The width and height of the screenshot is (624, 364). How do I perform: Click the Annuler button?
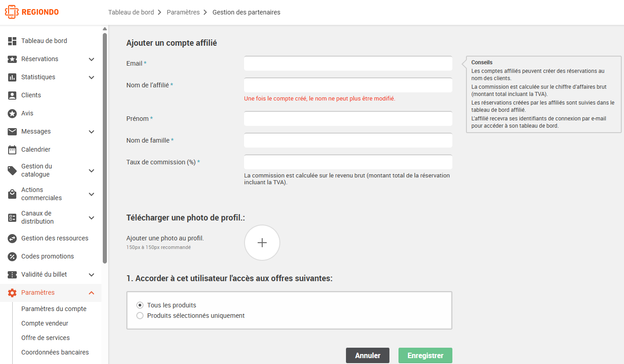click(x=368, y=355)
